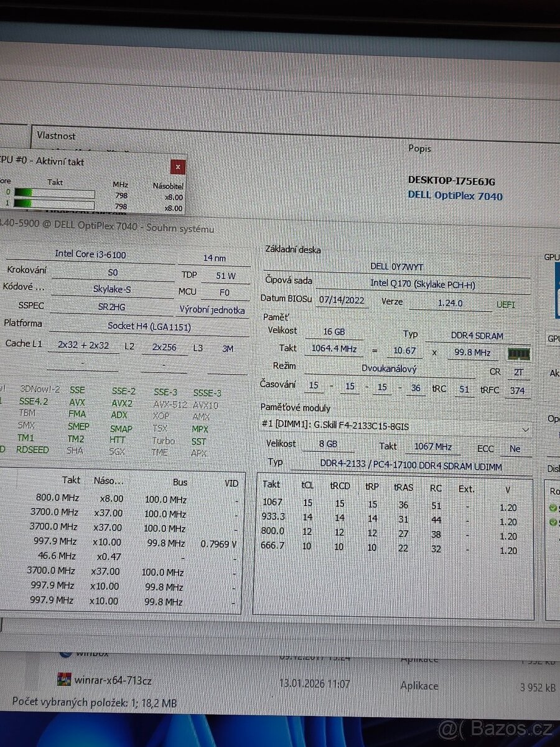Click the Popis section header
The height and width of the screenshot is (747, 560).
click(420, 149)
